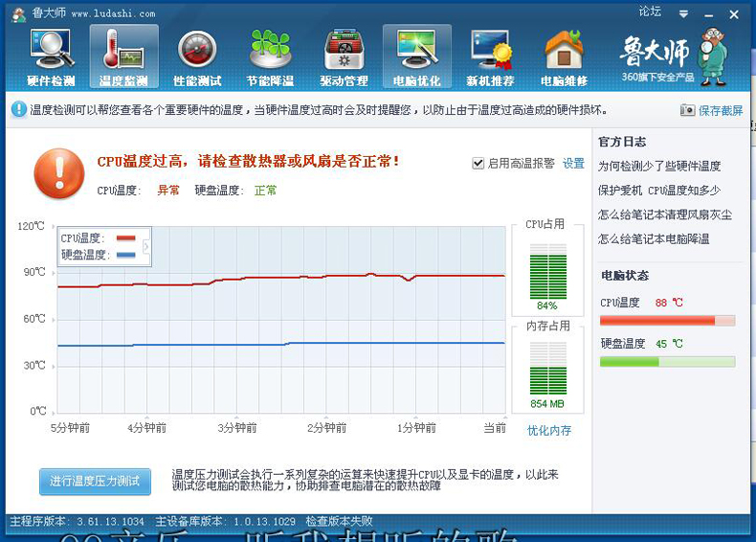756x542 pixels.
Task: Click the orange warning exclamation icon
Action: click(59, 172)
